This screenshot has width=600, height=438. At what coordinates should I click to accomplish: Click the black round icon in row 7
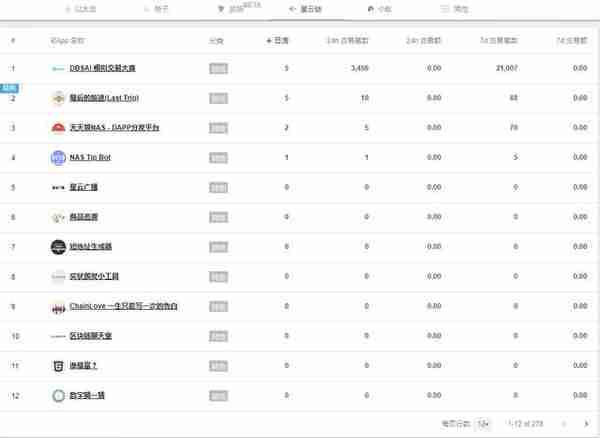point(58,247)
